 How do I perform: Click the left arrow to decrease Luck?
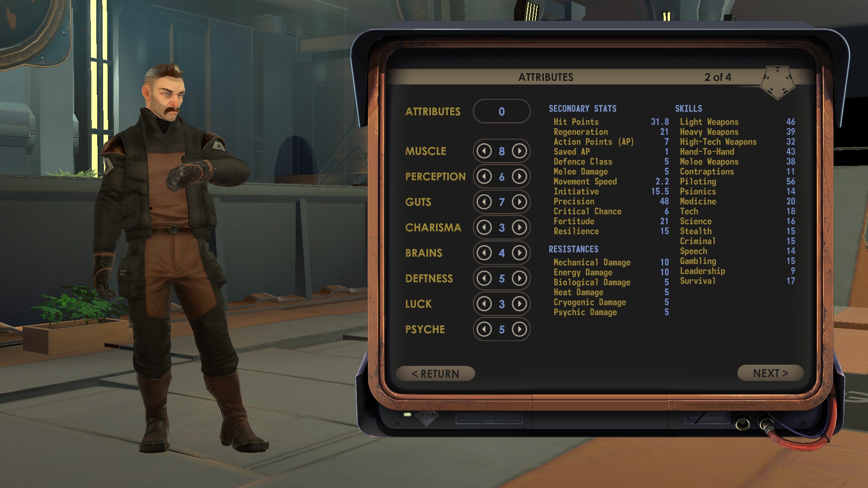[483, 304]
